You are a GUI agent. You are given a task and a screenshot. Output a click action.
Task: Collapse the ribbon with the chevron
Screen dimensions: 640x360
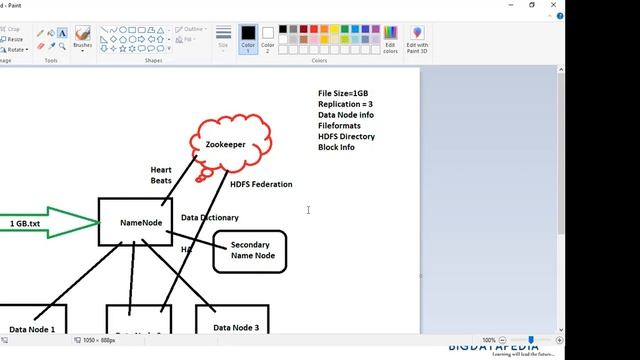(x=550, y=16)
